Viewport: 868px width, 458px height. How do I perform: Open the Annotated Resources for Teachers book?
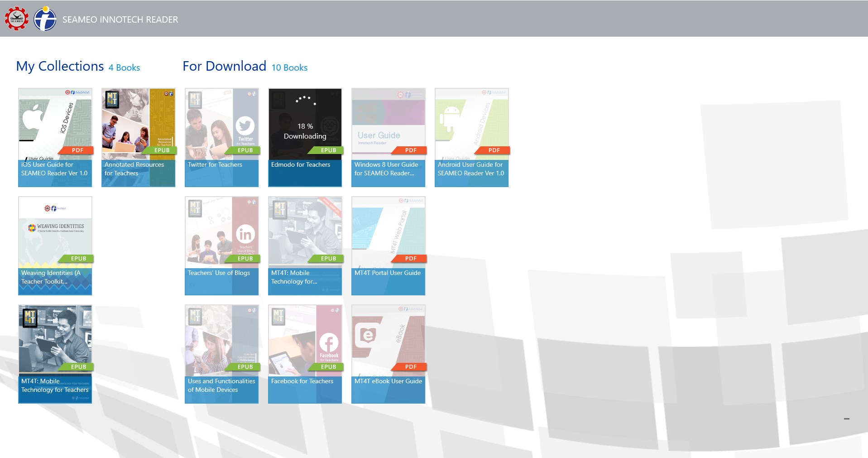[x=139, y=137]
